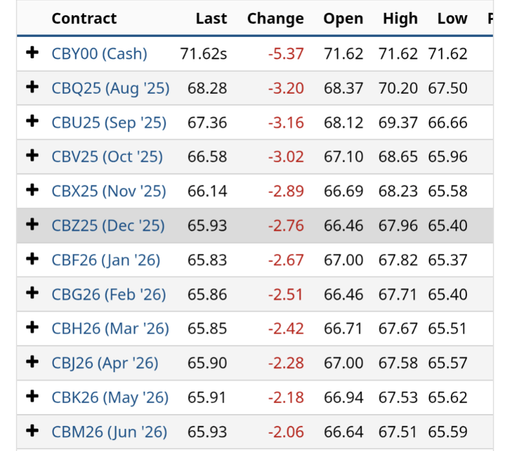Click plus icon beside CBJ26 (Apr '26)
Image resolution: width=510 pixels, height=451 pixels.
[32, 362]
